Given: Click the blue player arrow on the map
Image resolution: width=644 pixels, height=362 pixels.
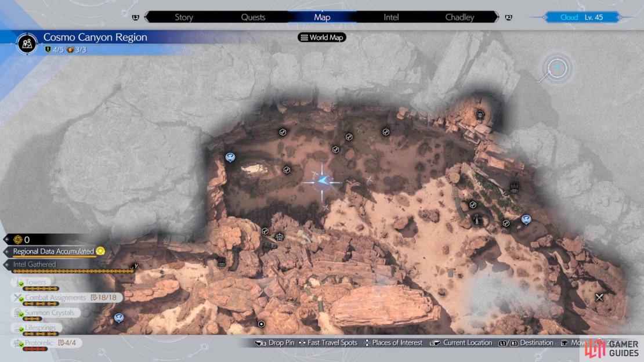Looking at the screenshot, I should (323, 181).
